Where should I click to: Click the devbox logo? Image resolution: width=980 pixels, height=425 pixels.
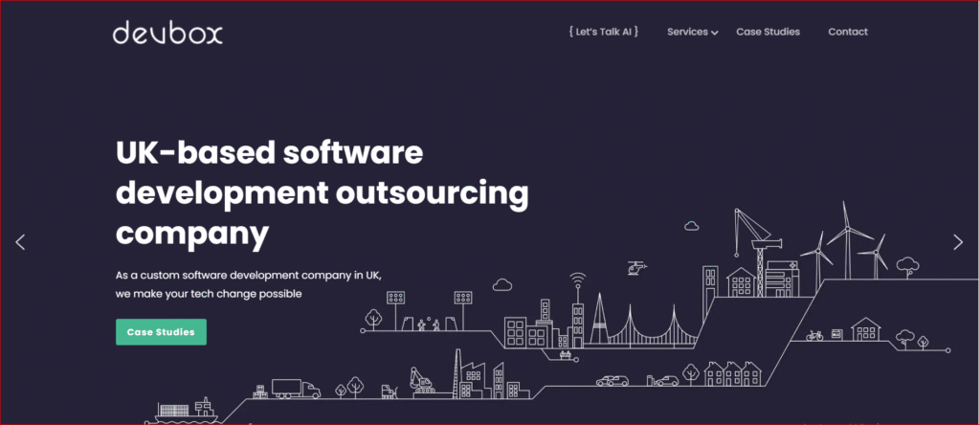167,33
